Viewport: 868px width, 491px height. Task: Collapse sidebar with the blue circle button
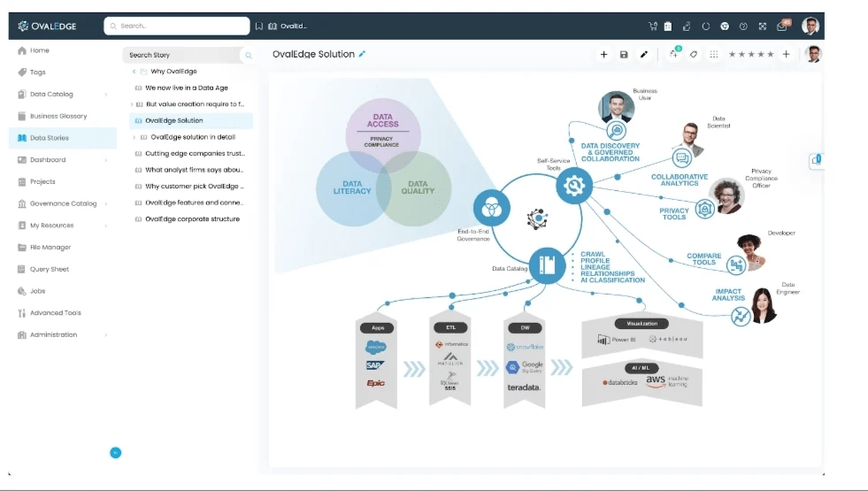(116, 453)
